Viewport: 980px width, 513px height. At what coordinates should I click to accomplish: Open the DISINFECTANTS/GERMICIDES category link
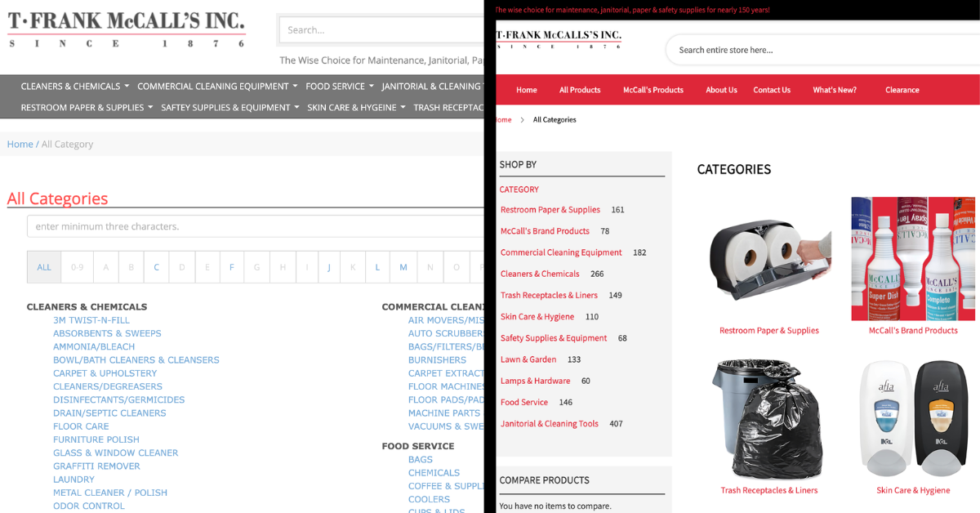click(118, 399)
